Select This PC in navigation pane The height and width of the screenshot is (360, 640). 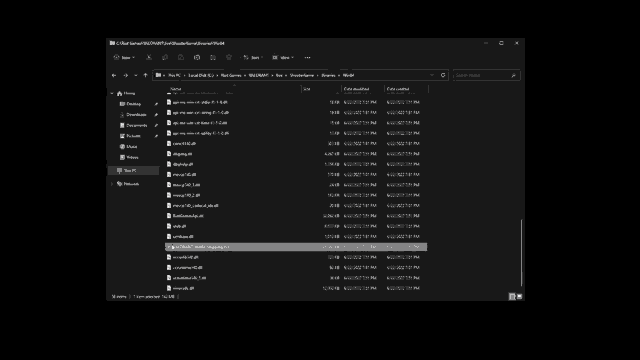click(x=133, y=171)
